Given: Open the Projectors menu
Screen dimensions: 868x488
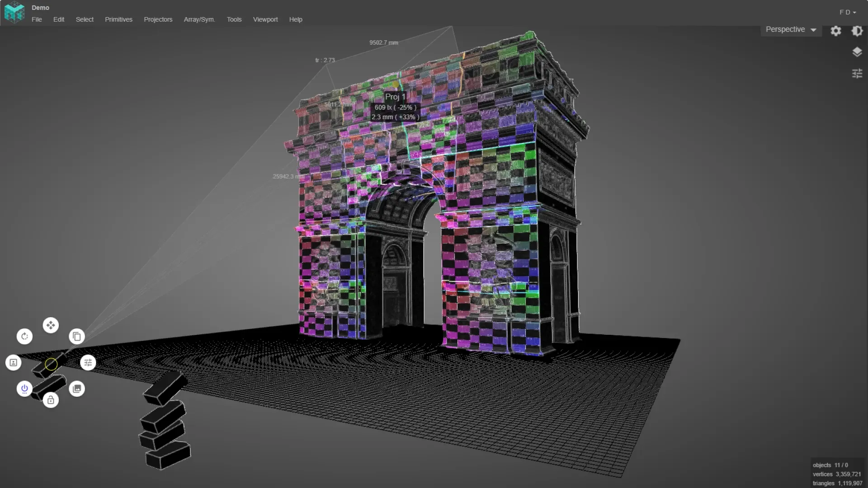Looking at the screenshot, I should [158, 19].
